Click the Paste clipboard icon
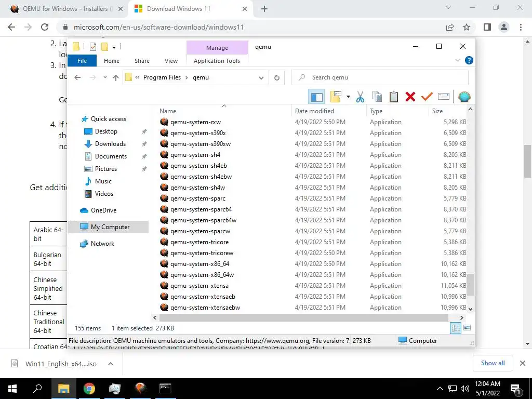This screenshot has height=399, width=532. coord(394,97)
